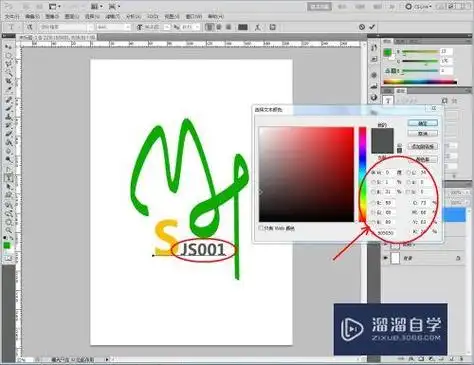474x365 pixels.
Task: Commit the text edit with the checkmark
Action: click(x=372, y=27)
